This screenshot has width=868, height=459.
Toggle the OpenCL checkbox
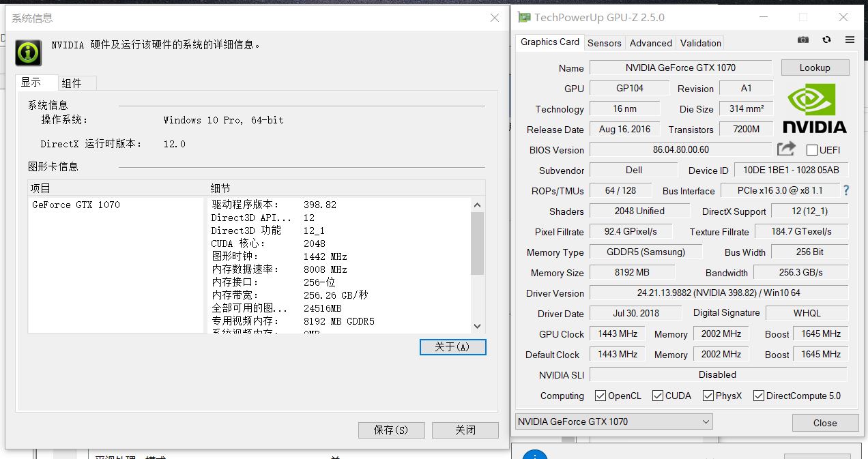601,396
